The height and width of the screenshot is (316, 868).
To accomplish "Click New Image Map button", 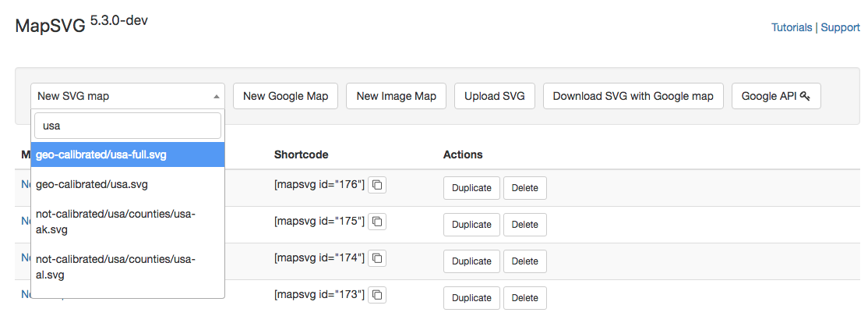I will pyautogui.click(x=397, y=96).
